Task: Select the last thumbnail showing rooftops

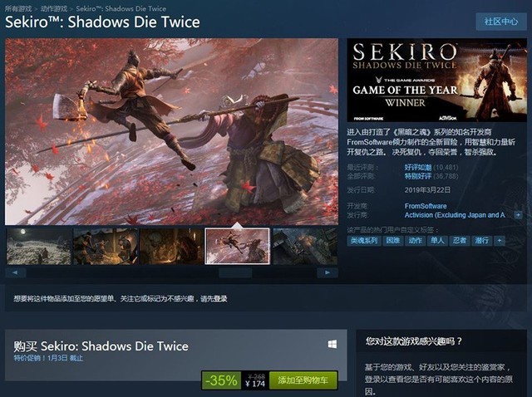Action: (x=305, y=247)
